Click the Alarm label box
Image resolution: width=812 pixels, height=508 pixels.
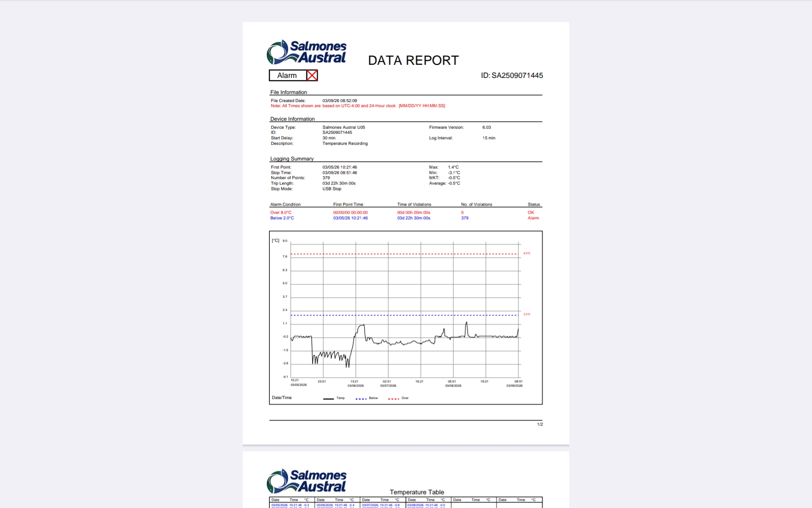coord(287,75)
